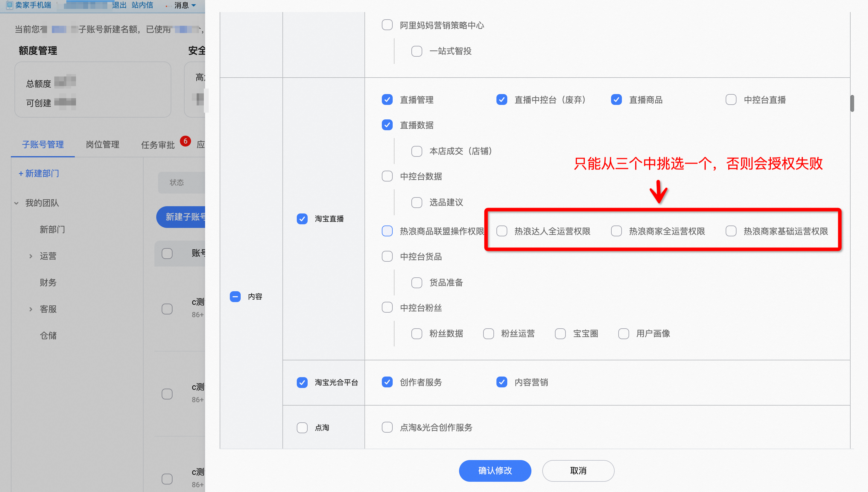Enable the 一站式智投 permission
Image resolution: width=868 pixels, height=492 pixels.
(x=417, y=51)
